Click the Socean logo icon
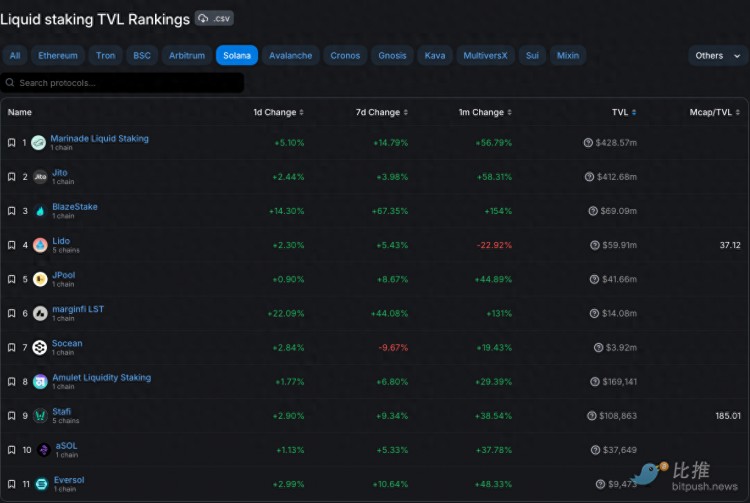The height and width of the screenshot is (503, 750). click(x=40, y=348)
